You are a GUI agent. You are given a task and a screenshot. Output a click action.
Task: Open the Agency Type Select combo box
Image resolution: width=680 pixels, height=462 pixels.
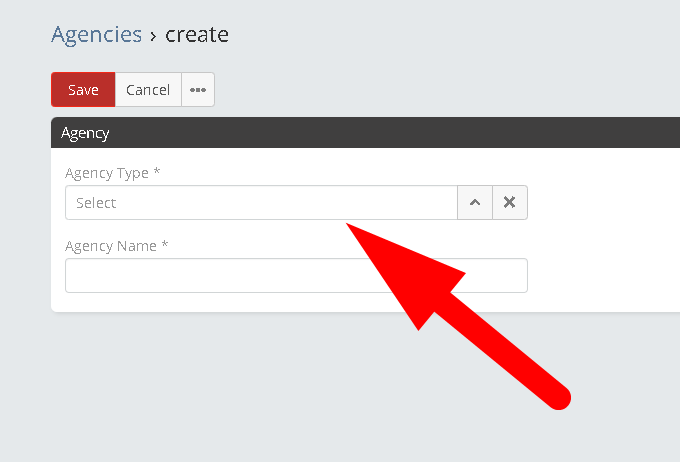click(x=261, y=203)
